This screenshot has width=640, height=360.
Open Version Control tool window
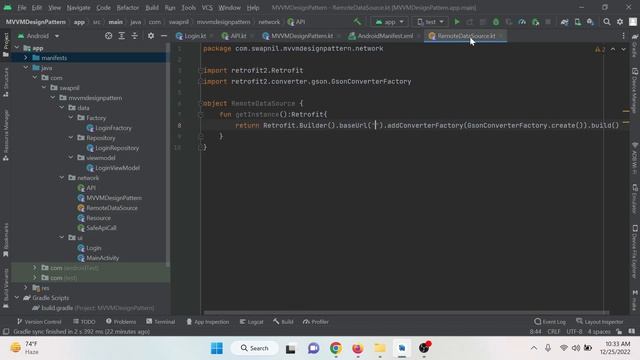point(39,322)
